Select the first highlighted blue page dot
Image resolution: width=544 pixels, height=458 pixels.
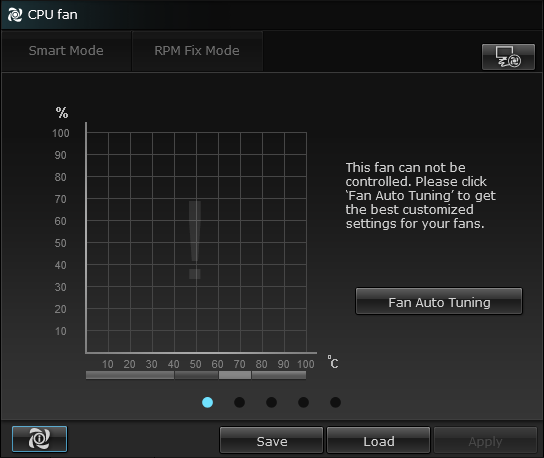[207, 402]
